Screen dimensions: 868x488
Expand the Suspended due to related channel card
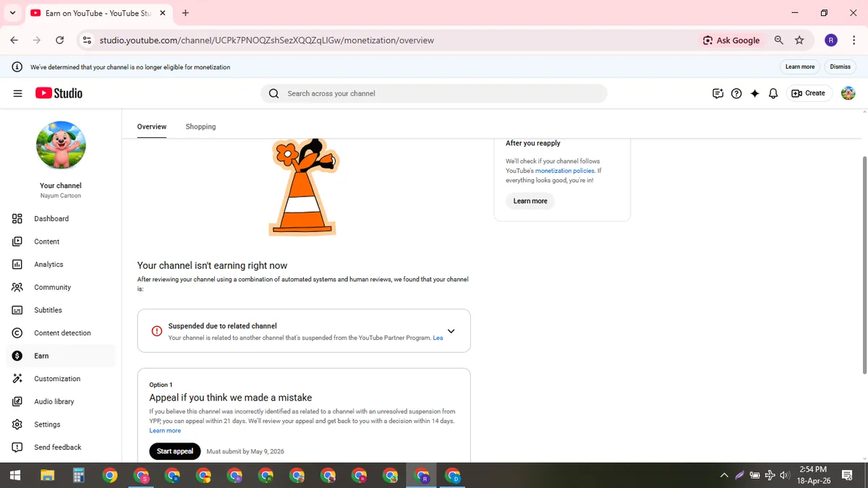[x=451, y=331]
